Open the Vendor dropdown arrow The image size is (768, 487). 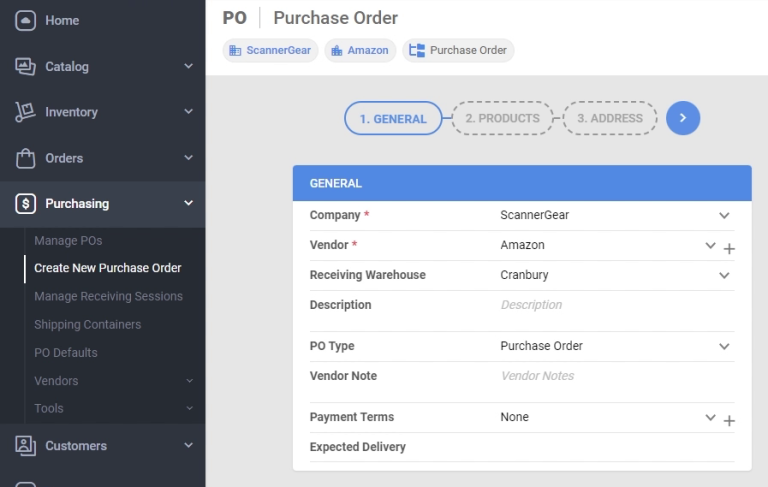click(710, 245)
